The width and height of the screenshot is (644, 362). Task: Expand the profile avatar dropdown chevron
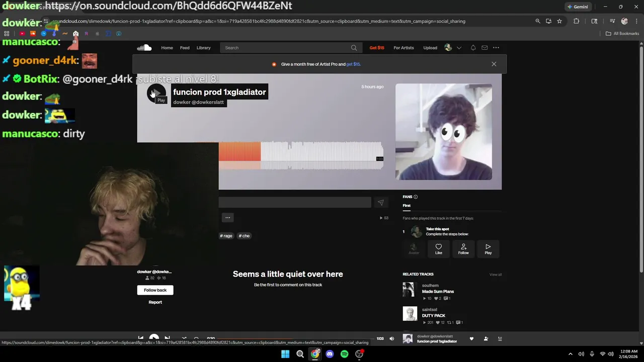point(459,48)
